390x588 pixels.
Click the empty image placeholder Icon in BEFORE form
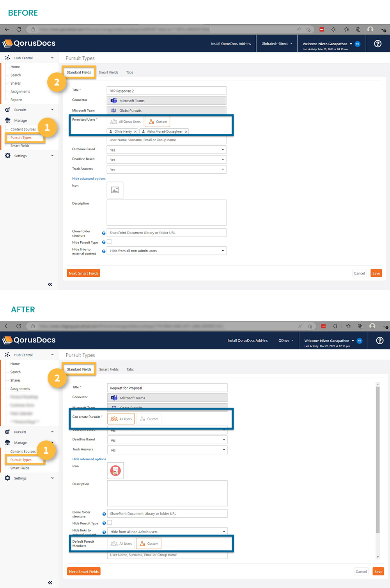115,190
